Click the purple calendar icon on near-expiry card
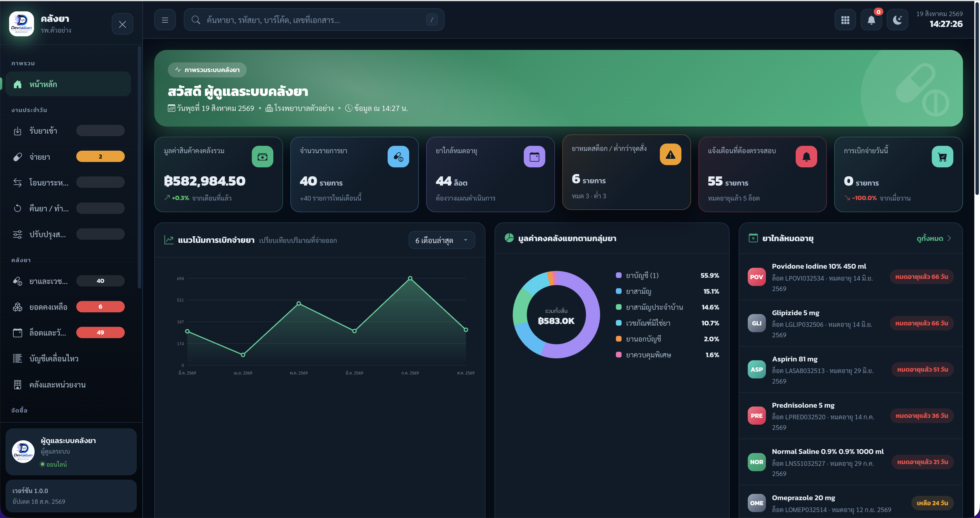The width and height of the screenshot is (980, 518). [x=534, y=156]
